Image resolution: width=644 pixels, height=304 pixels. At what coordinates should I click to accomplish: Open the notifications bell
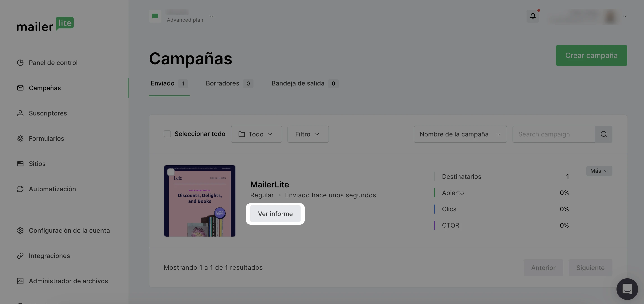pos(533,16)
